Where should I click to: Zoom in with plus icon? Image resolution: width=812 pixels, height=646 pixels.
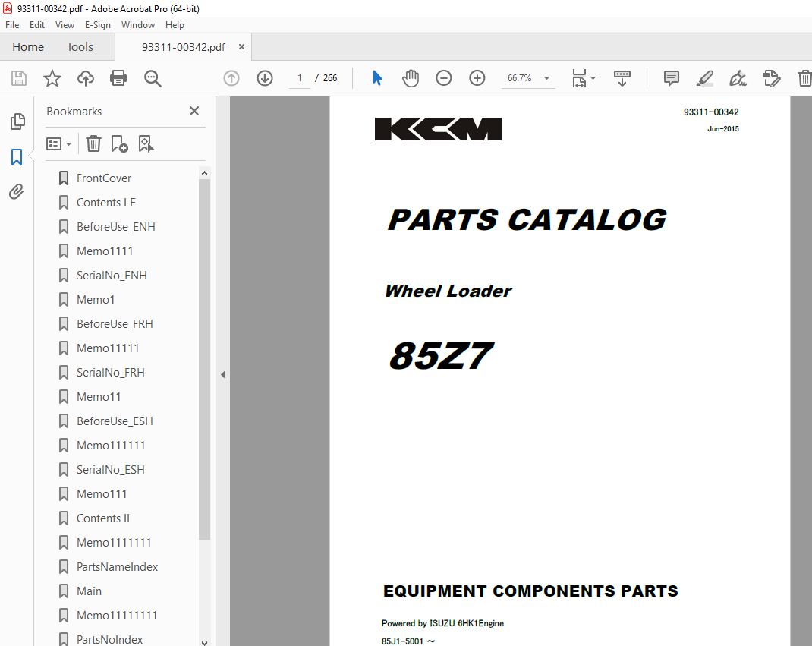477,78
